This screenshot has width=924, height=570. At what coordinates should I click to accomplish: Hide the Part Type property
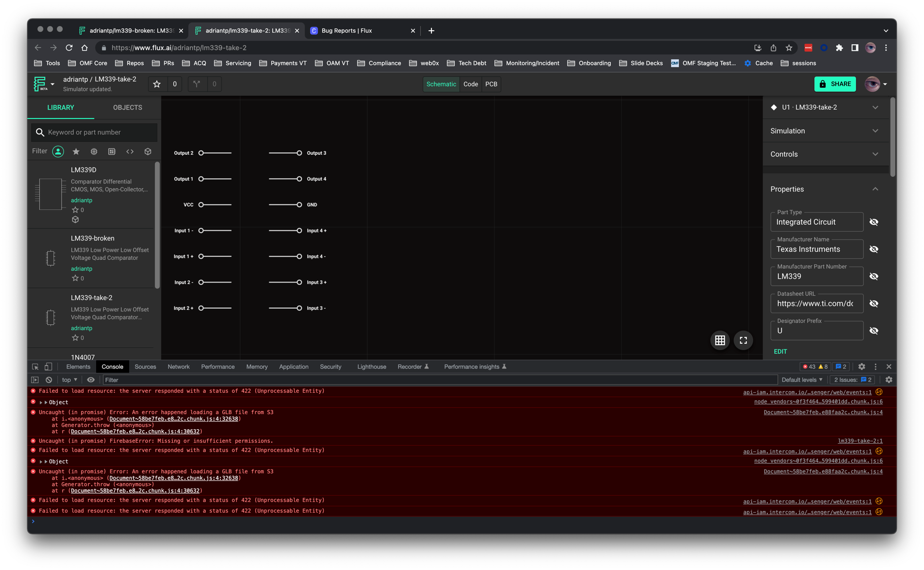tap(874, 222)
